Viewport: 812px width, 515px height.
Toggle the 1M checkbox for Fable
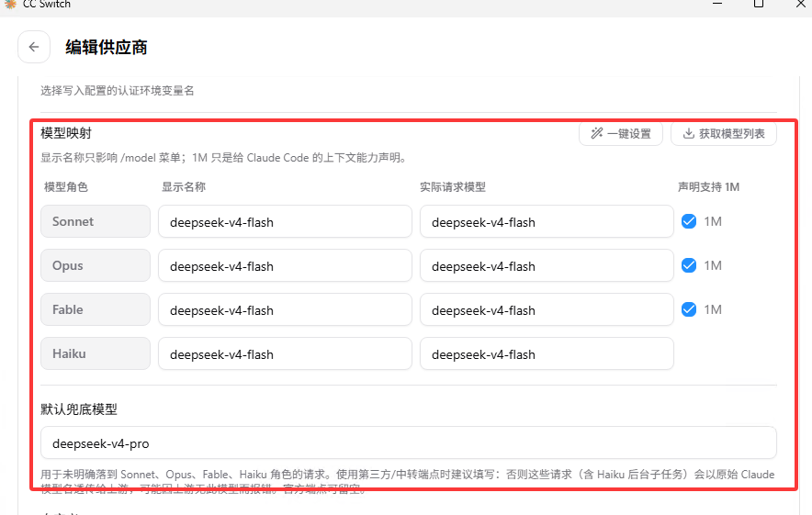[689, 309]
